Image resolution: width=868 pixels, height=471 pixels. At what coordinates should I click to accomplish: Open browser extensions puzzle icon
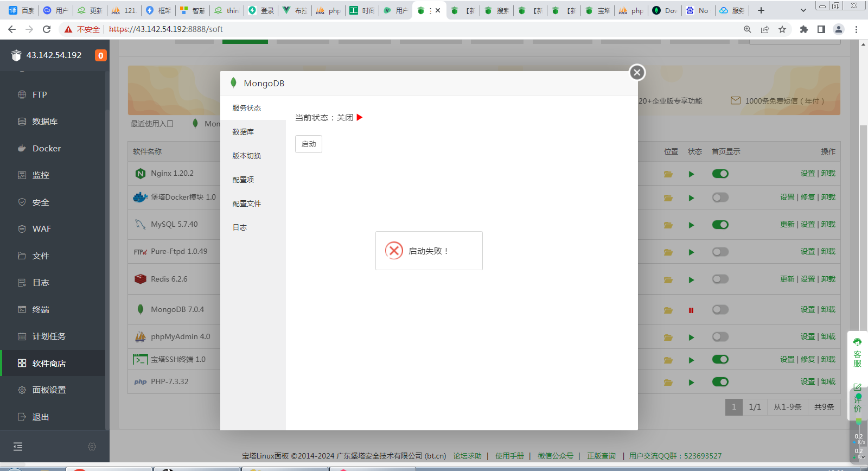coord(804,29)
